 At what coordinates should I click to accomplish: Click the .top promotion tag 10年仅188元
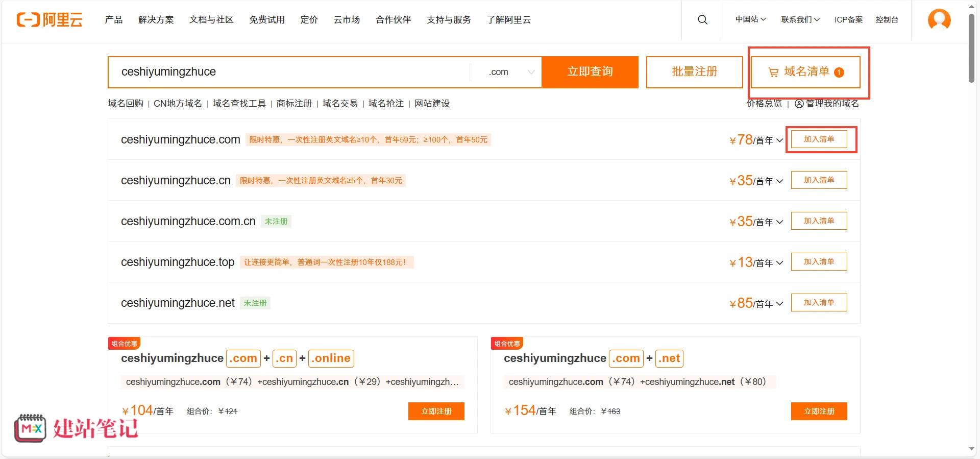click(x=327, y=262)
